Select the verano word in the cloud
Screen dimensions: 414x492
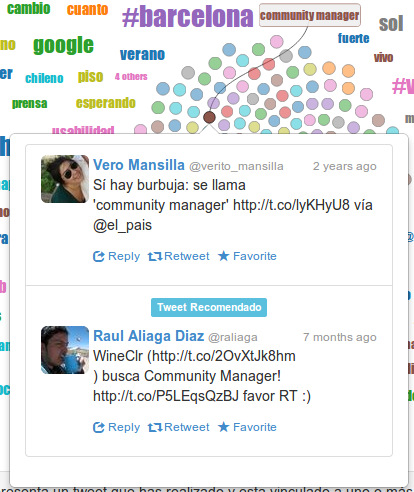[142, 54]
